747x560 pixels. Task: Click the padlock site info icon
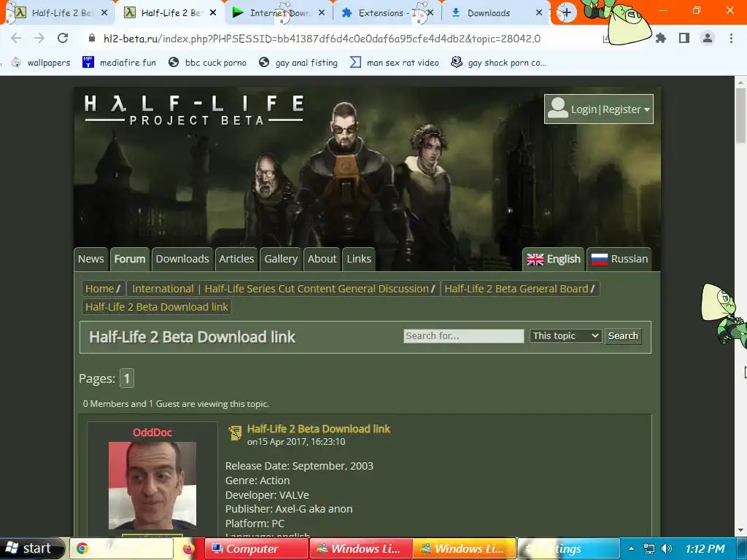[x=92, y=38]
